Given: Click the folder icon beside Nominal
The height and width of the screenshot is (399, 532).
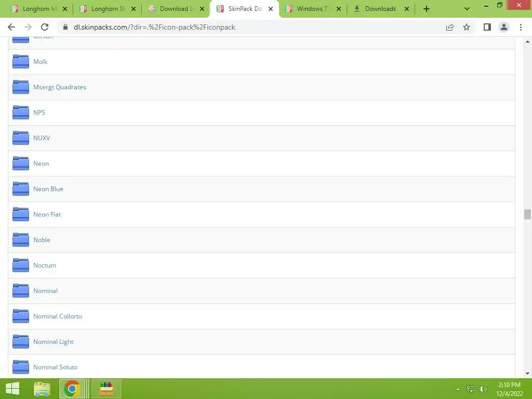Looking at the screenshot, I should 21,291.
